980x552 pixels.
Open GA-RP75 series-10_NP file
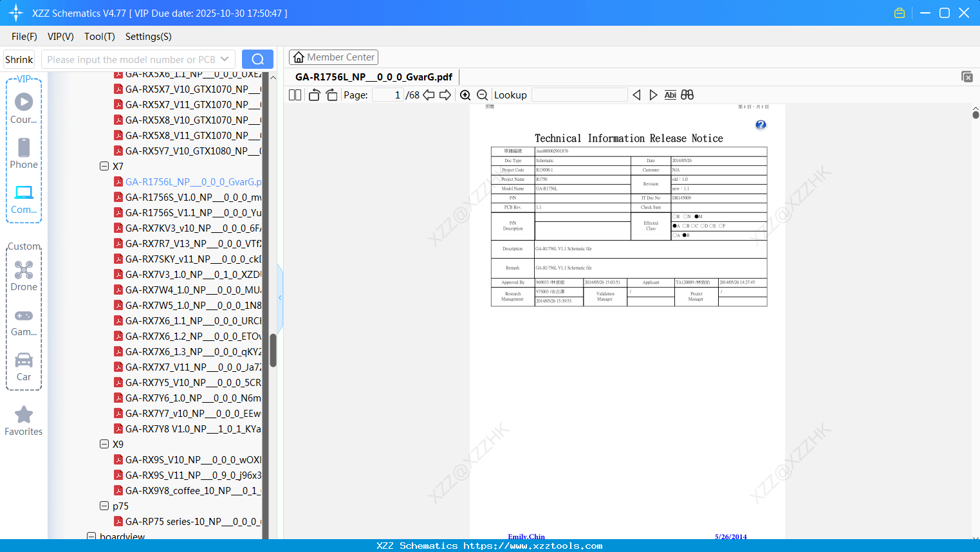point(187,521)
